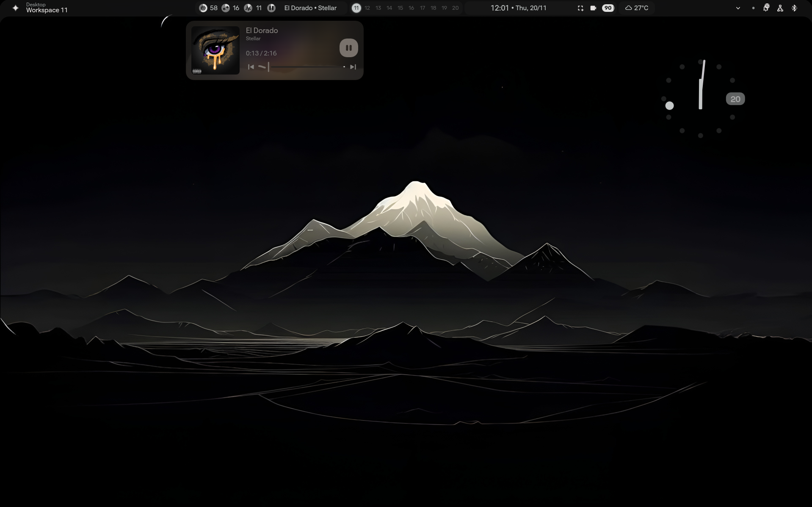Click the battery indicator showing 90

607,8
